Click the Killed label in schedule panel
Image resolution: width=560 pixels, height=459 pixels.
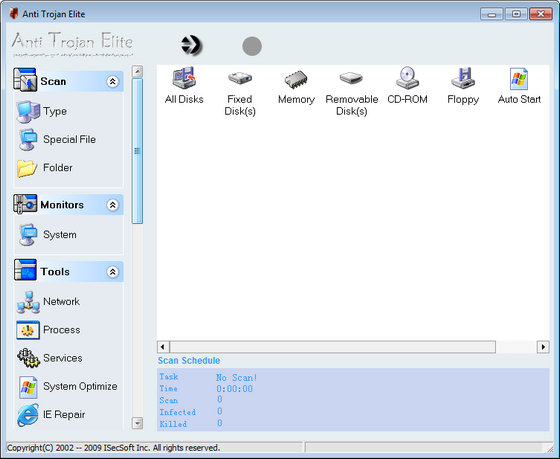click(173, 424)
